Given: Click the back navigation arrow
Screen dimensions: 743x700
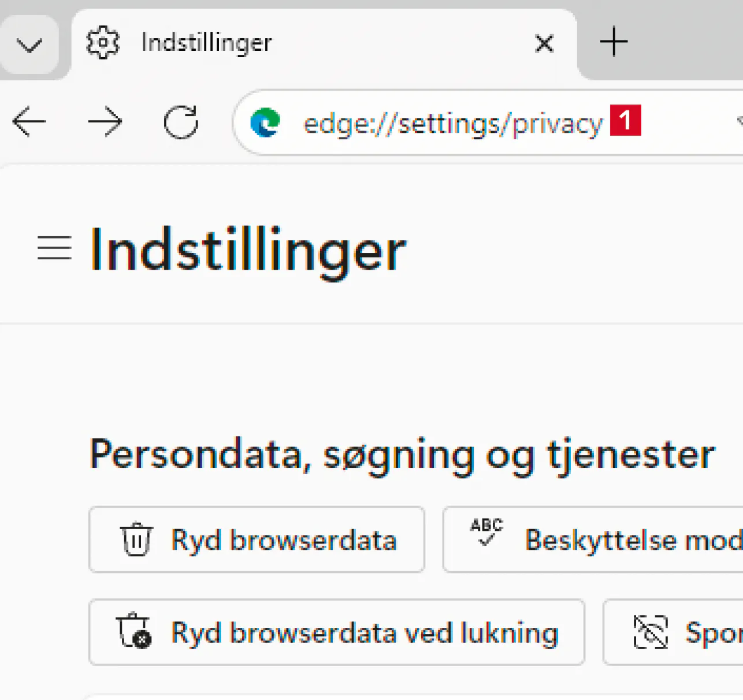Looking at the screenshot, I should coord(29,122).
